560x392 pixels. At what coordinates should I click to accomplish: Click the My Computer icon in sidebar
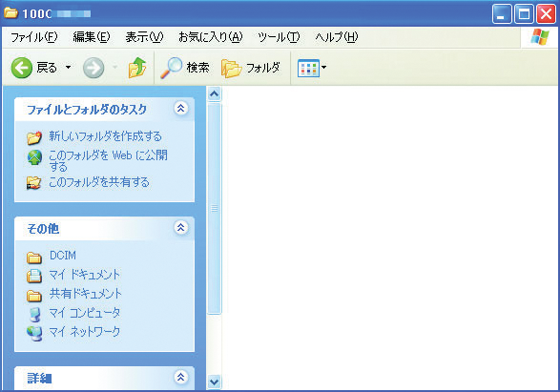(34, 314)
